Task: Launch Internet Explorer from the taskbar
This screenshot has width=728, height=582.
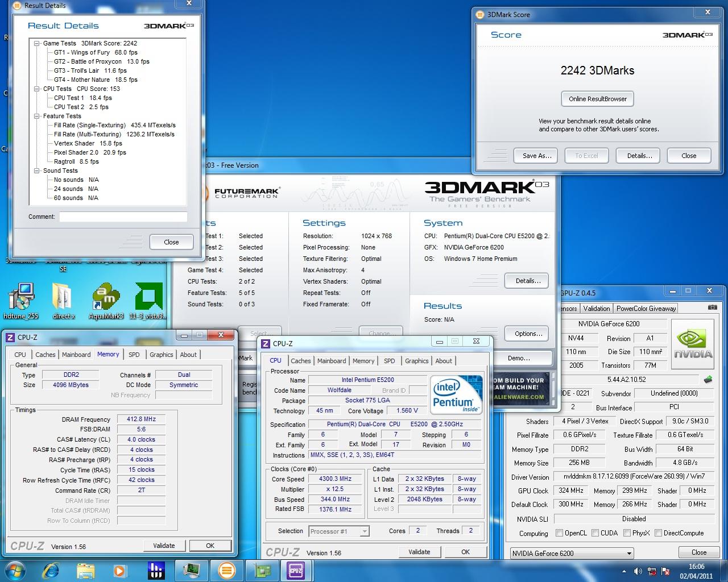Action: [51, 570]
